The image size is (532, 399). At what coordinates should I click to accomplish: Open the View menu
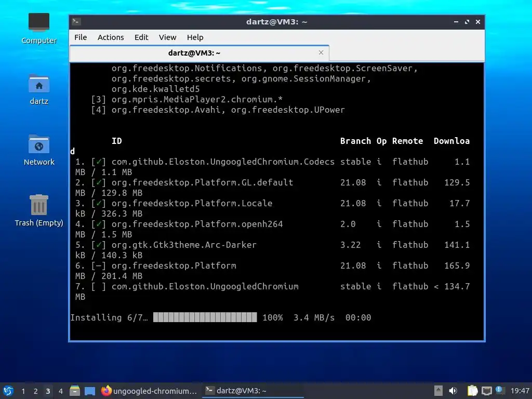168,37
